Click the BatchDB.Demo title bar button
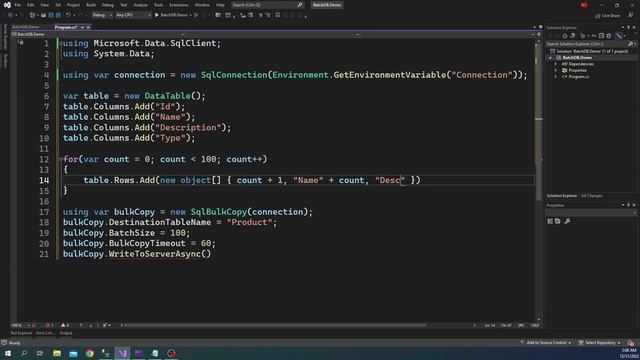Image resolution: width=640 pixels, height=360 pixels. pos(327,5)
